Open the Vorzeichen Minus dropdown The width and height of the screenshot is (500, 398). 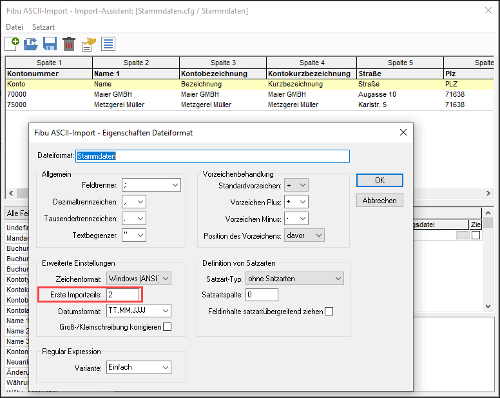[296, 218]
